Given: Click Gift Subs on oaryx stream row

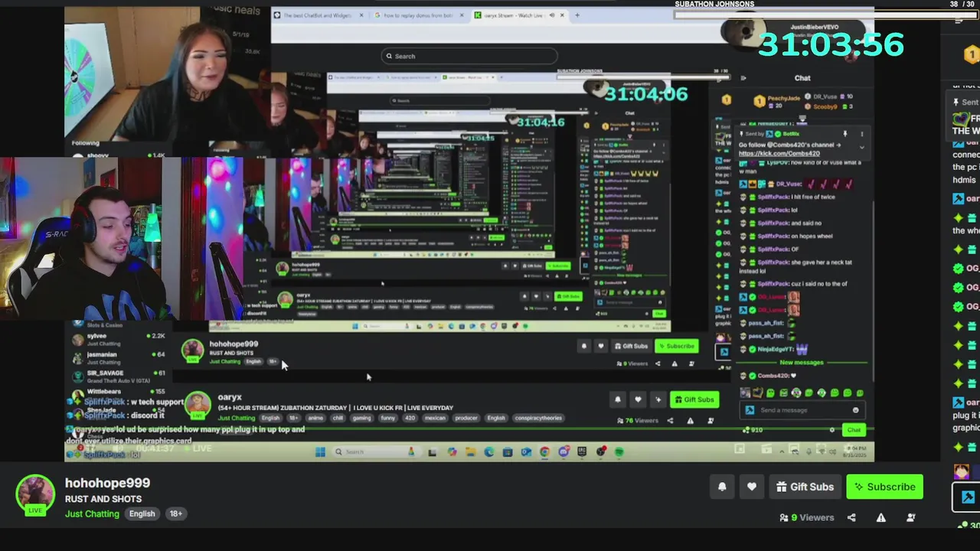Looking at the screenshot, I should (x=694, y=399).
